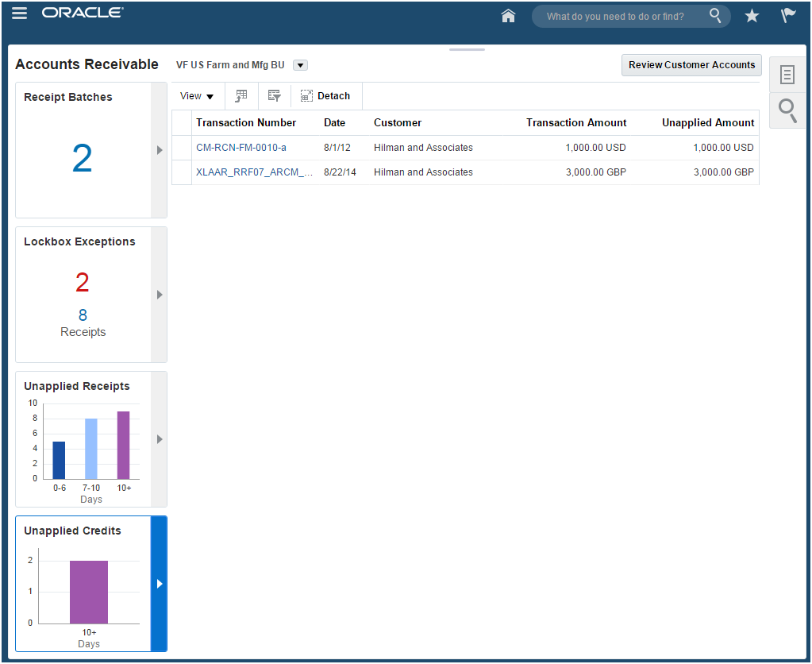Click the red Lockbox Exceptions count 2
This screenshot has height=664, width=812.
point(83,283)
